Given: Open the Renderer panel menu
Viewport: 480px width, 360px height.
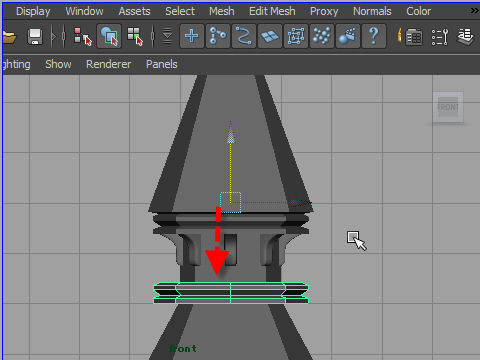Looking at the screenshot, I should pyautogui.click(x=108, y=64).
